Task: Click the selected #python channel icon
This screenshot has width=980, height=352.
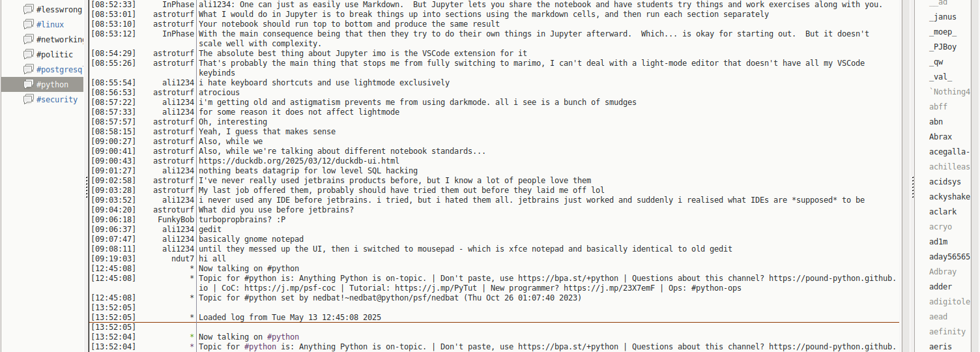Action: tap(28, 84)
